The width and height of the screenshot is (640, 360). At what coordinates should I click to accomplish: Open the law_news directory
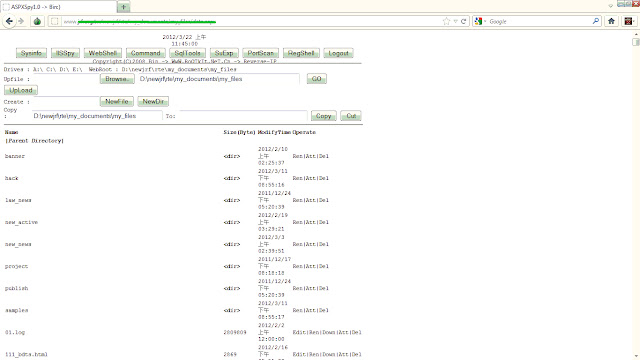(x=18, y=200)
